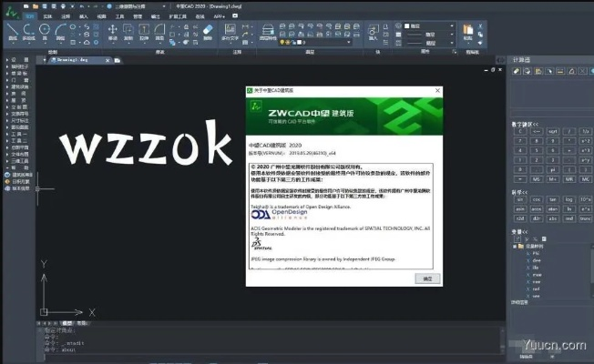Switch to the 实体 ribbon tab
Viewport: 594px width, 364px height.
pyautogui.click(x=47, y=16)
